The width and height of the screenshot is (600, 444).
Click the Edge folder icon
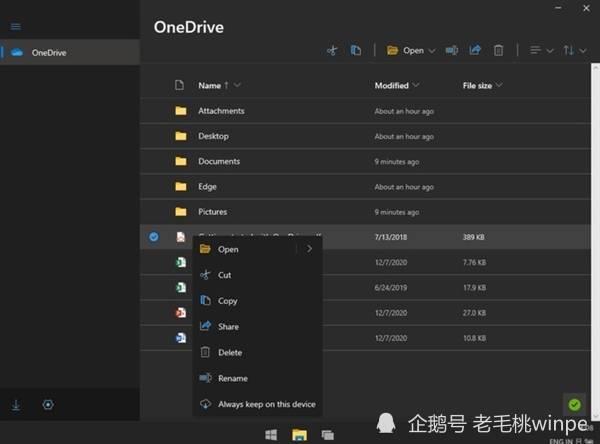(x=181, y=187)
